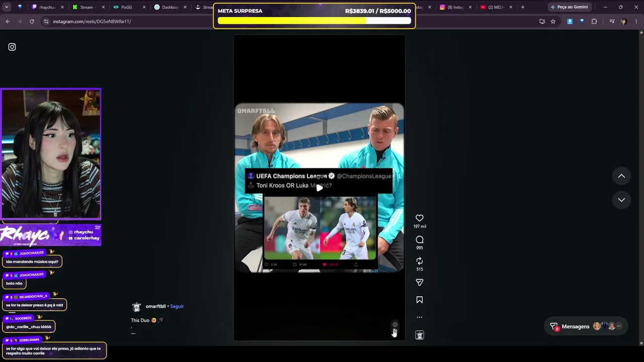This screenshot has height=362, width=644.
Task: Bookmark this page with the star
Action: coord(553,22)
